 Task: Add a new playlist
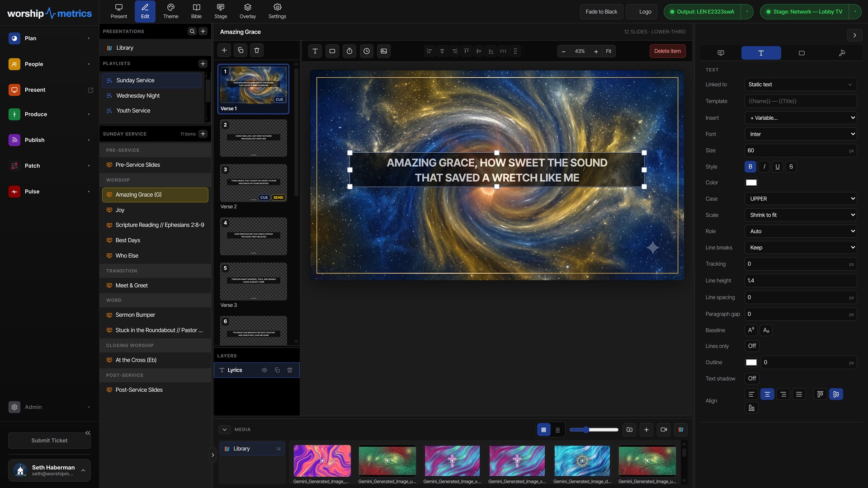203,64
